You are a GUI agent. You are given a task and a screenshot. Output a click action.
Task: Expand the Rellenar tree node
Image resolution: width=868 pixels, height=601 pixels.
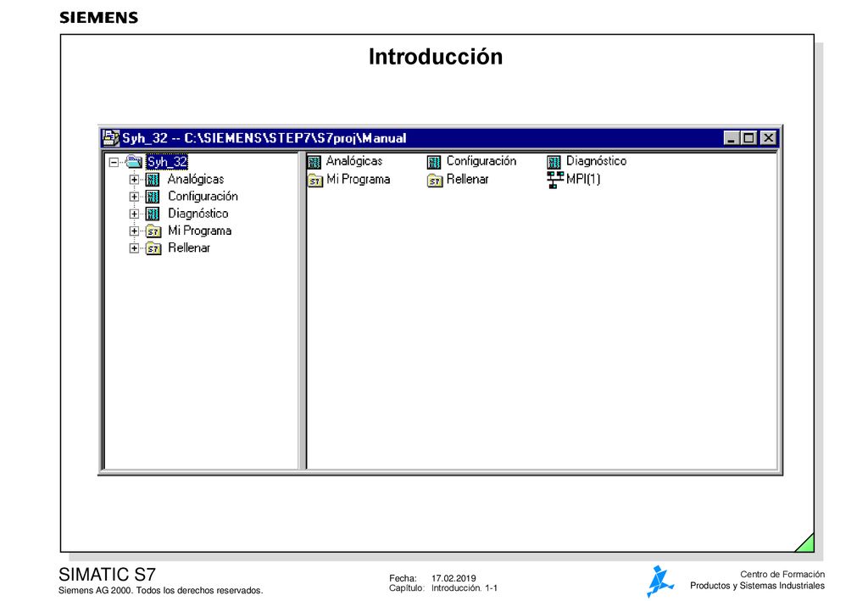point(134,248)
